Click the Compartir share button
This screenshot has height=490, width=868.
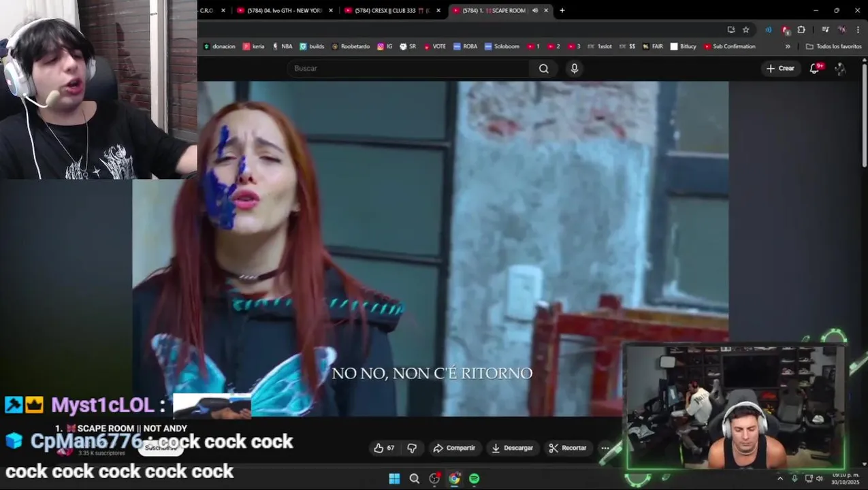tap(454, 448)
